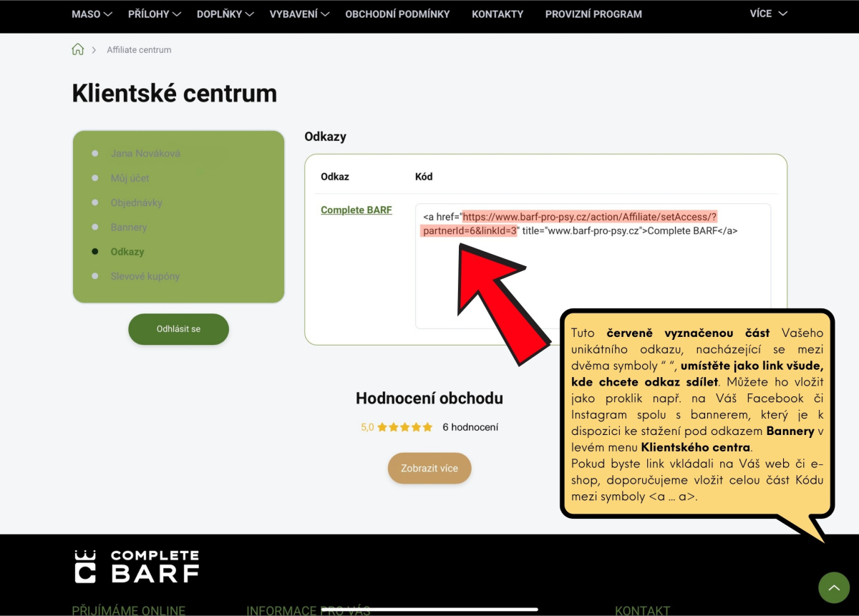Click the Hodnocení obchodu heading
This screenshot has width=859, height=616.
click(x=429, y=399)
